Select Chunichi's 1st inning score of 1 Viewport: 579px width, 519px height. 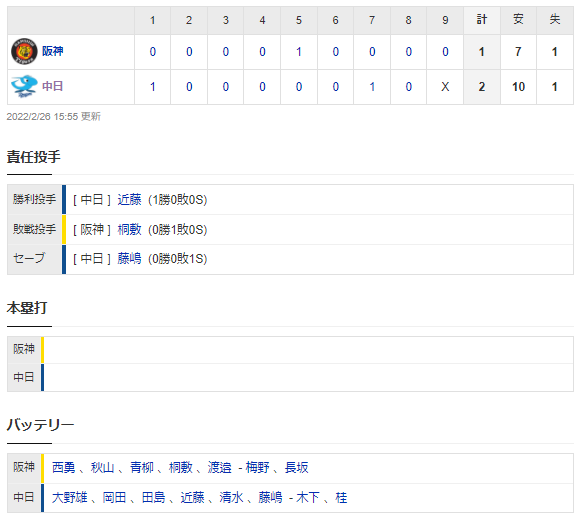click(153, 87)
